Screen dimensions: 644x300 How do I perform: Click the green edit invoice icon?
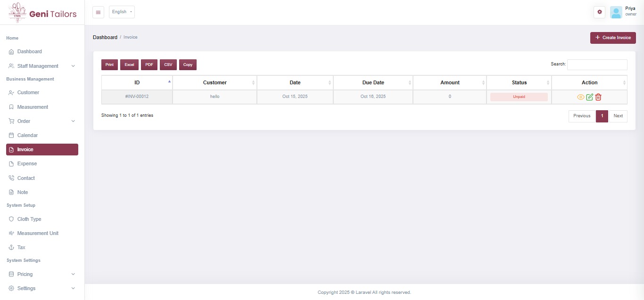click(589, 97)
